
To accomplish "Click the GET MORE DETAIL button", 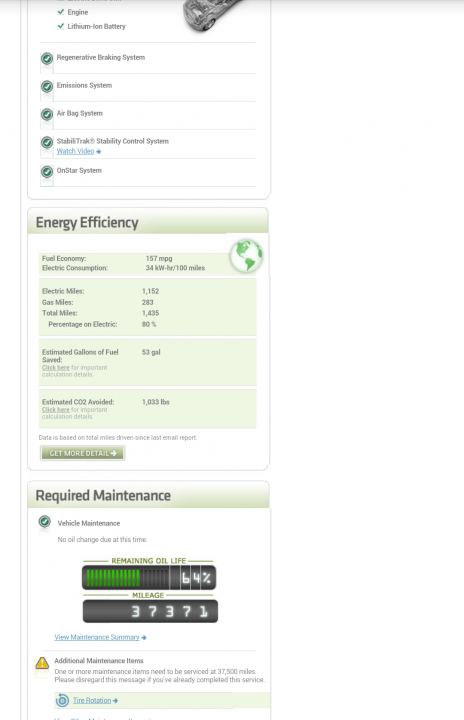I will click(x=83, y=453).
